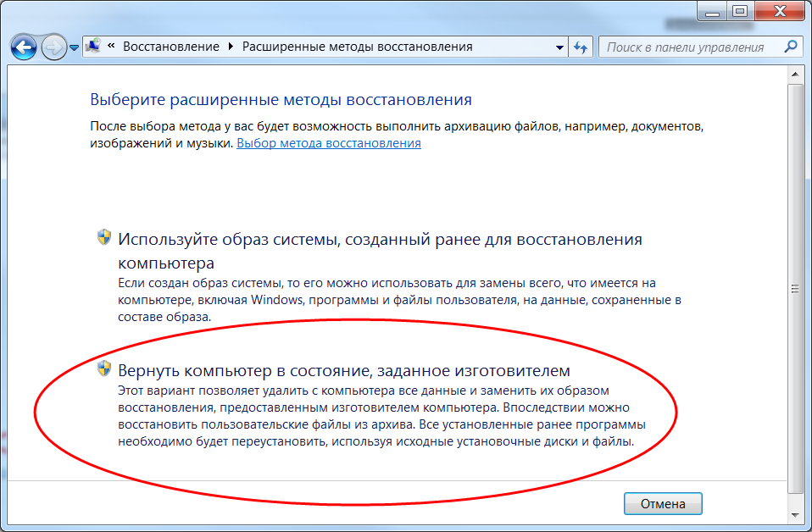Click the description text starting with Если создан образ системы

point(399,300)
